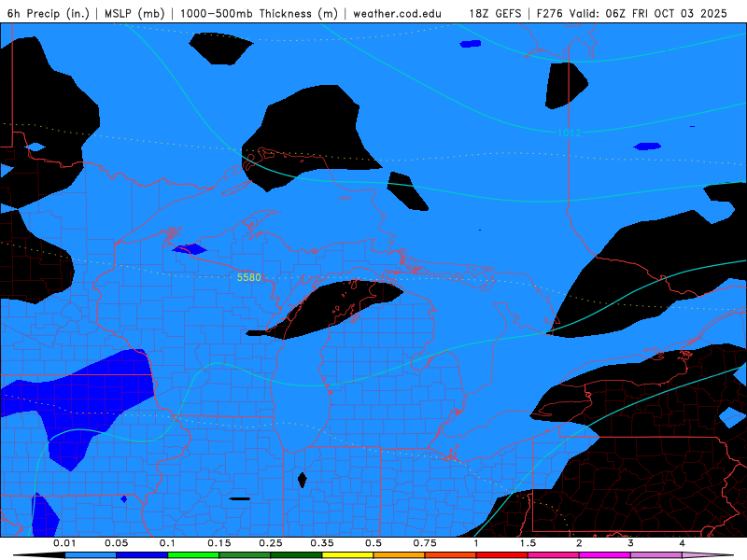
Task: Click the 1.5 legend value
Action: coord(528,543)
